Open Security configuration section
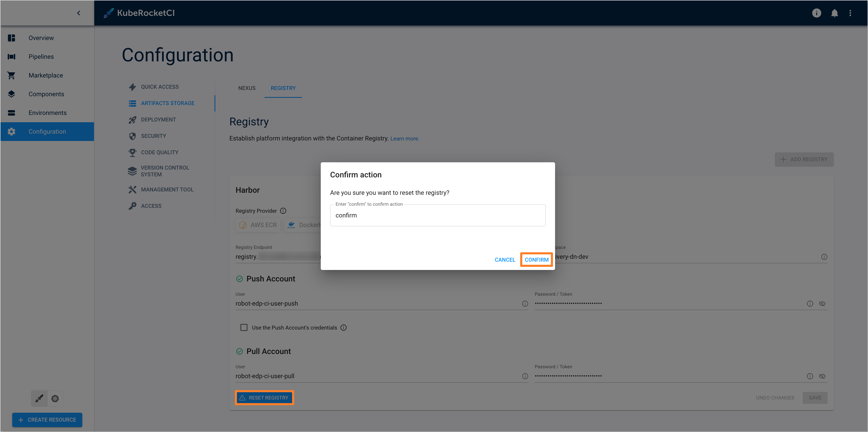Viewport: 868px width, 432px height. click(x=153, y=136)
